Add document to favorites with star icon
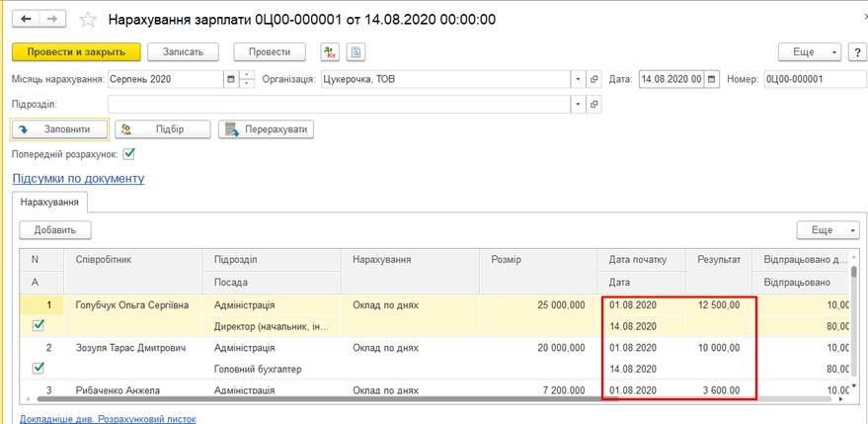Viewport: 868px width, 424px height. (88, 20)
